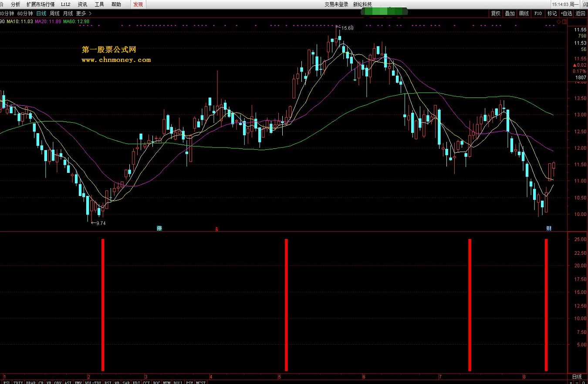This screenshot has height=384, width=588.
Task: Select the BRAR indicator tab
Action: tap(31, 382)
